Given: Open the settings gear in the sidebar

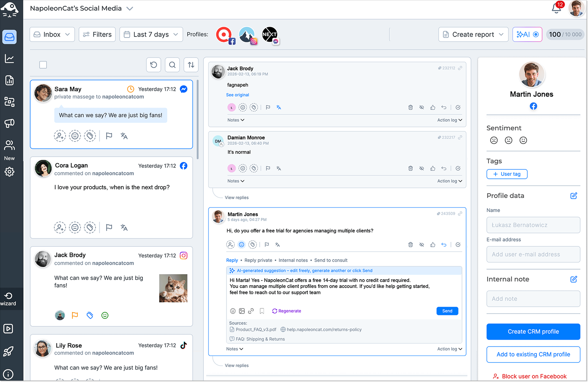Looking at the screenshot, I should point(9,172).
